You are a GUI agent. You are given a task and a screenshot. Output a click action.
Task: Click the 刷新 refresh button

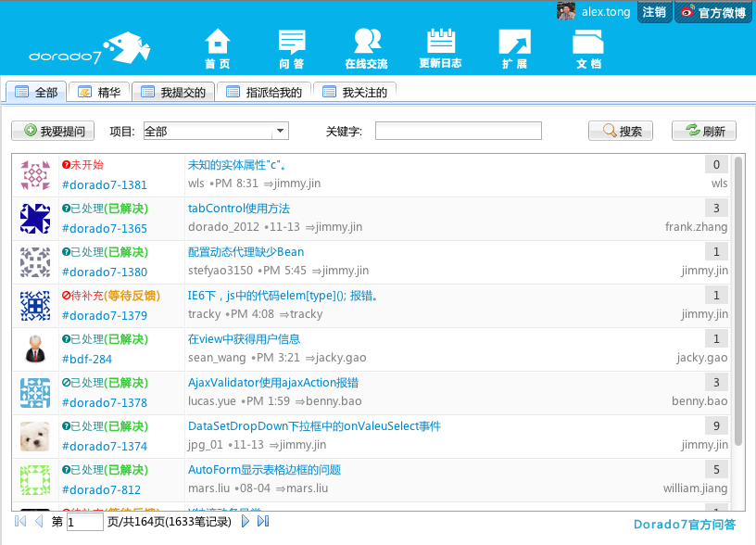tap(703, 132)
